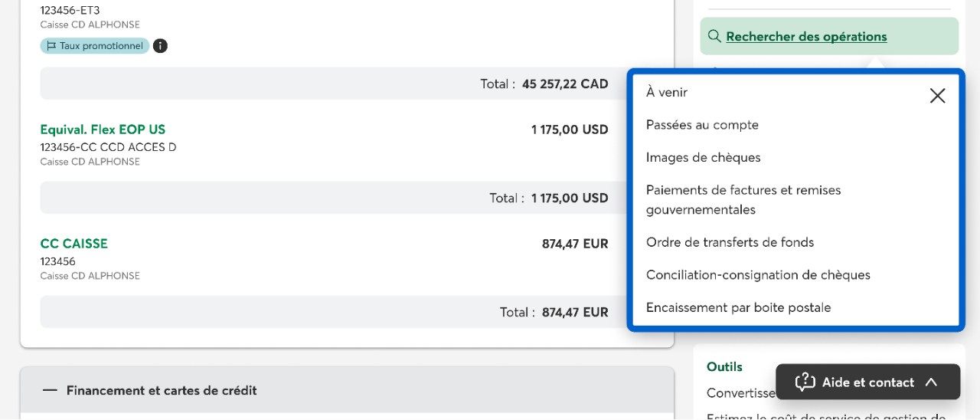Close the operations search popup
Screen dimensions: 980x420
937,96
